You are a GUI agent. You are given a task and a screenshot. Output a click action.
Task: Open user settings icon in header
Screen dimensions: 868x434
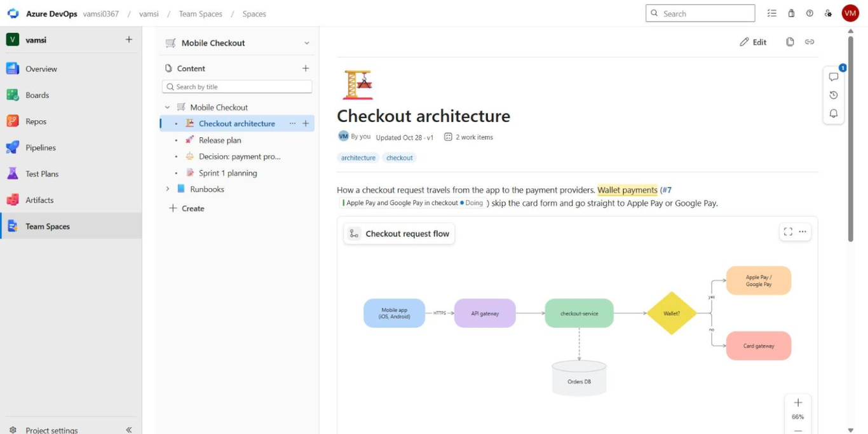click(828, 13)
